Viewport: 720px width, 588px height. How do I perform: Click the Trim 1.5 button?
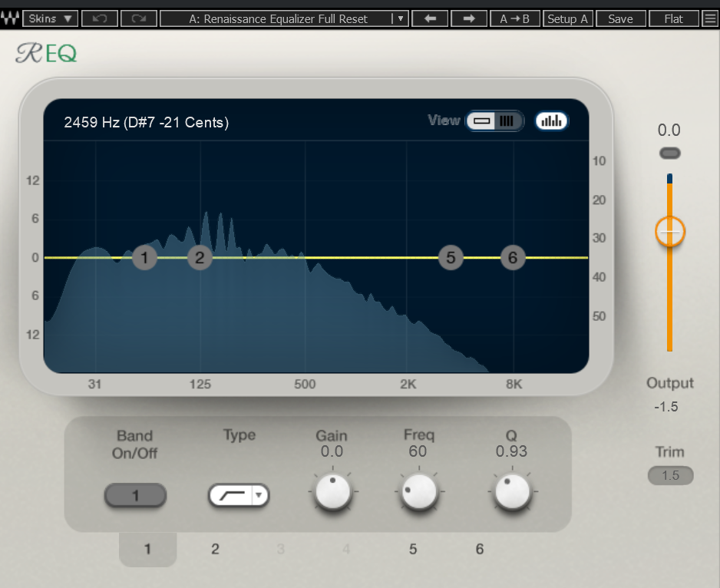click(x=670, y=475)
